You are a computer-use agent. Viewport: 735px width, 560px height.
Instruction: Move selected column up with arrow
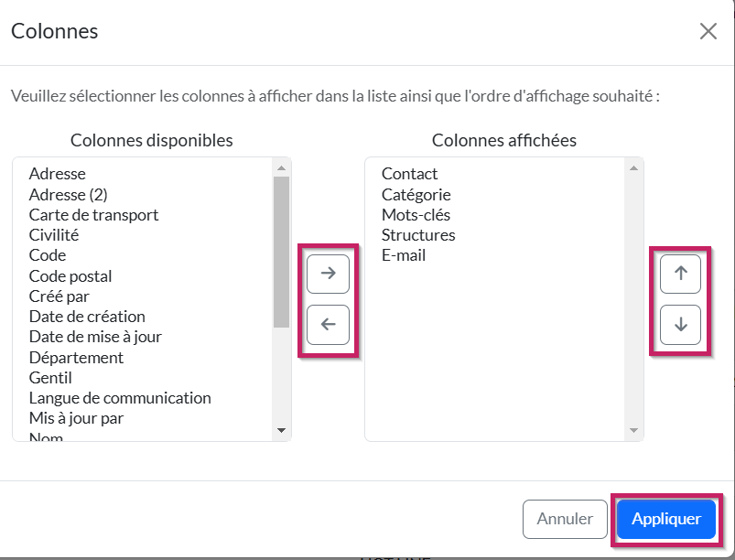click(680, 273)
